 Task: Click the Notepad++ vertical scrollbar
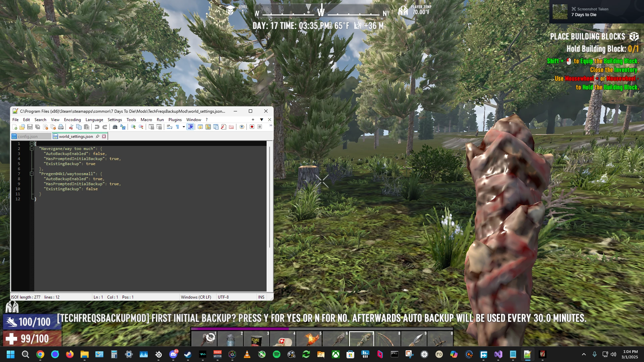coord(270,216)
